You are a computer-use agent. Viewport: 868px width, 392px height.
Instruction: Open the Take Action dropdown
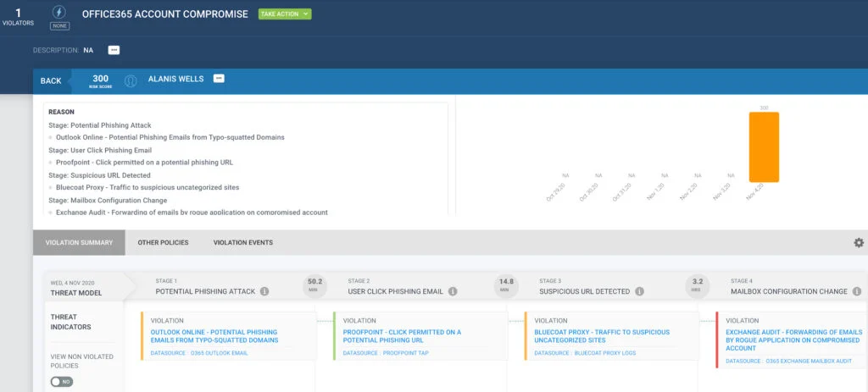285,14
